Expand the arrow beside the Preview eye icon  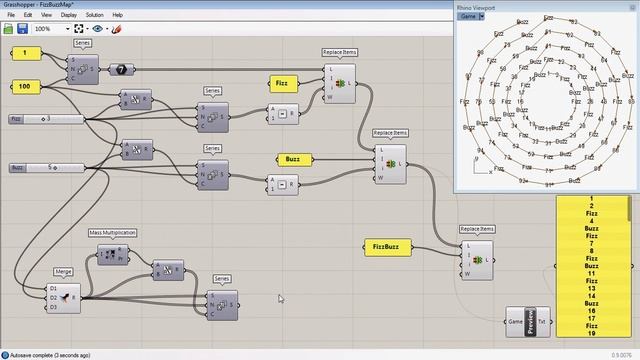[x=107, y=29]
